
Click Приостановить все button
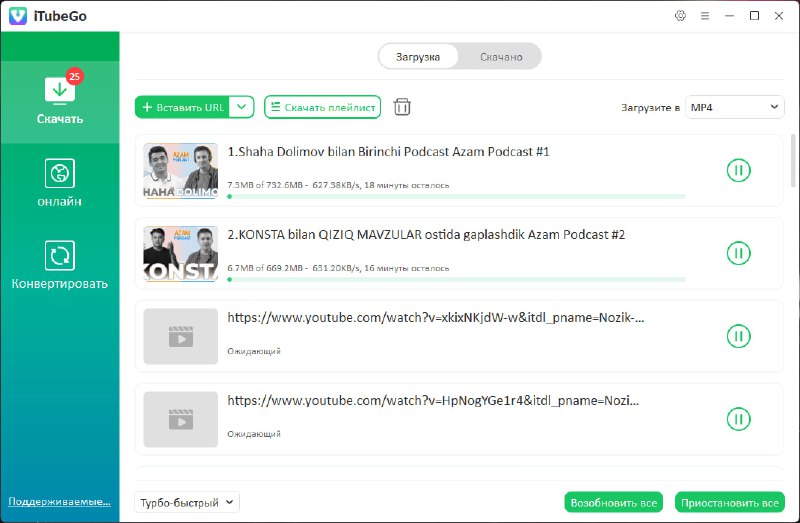click(730, 503)
